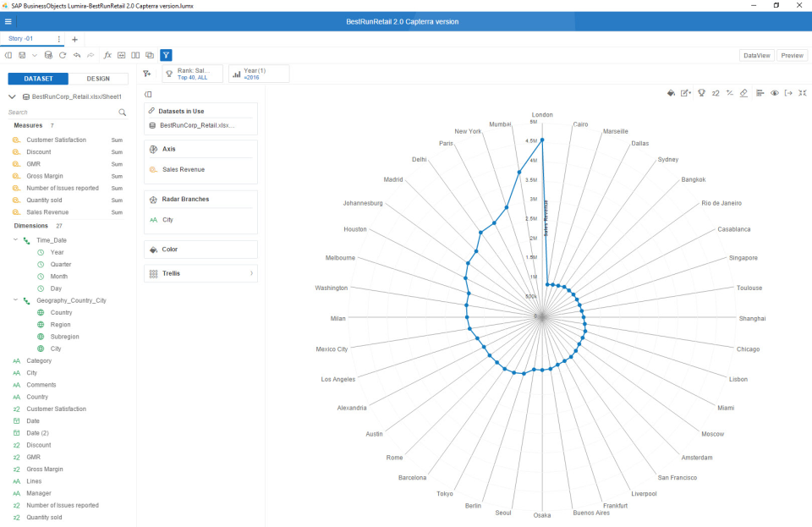Collapse the Time_Date dimension hierarchy
Viewport: 812px width, 527px height.
tap(14, 239)
